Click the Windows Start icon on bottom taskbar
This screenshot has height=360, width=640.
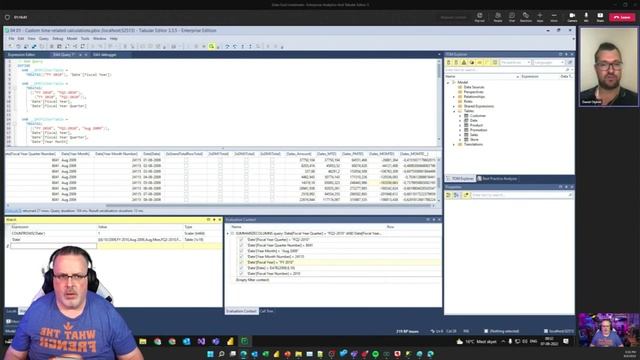(210, 354)
